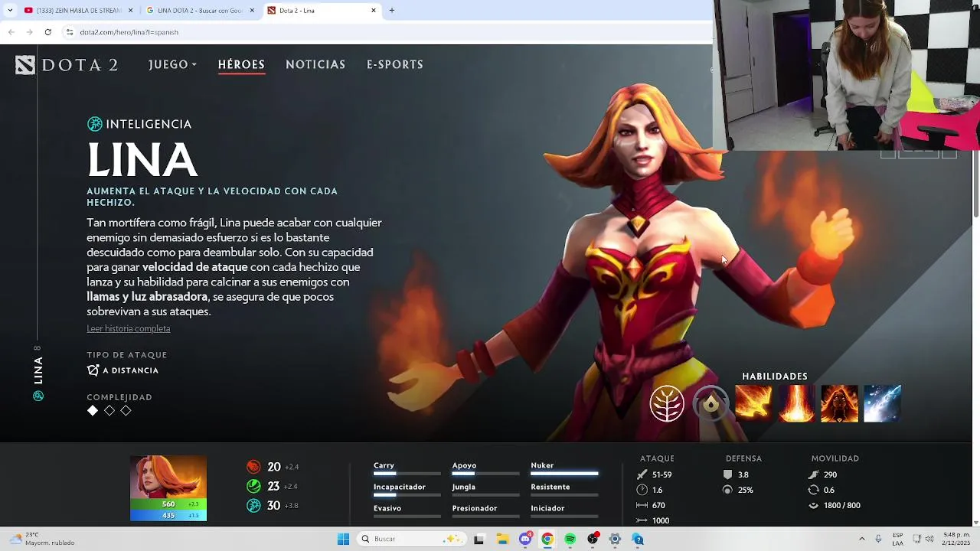Click the attack range icon beside 670

click(x=642, y=505)
